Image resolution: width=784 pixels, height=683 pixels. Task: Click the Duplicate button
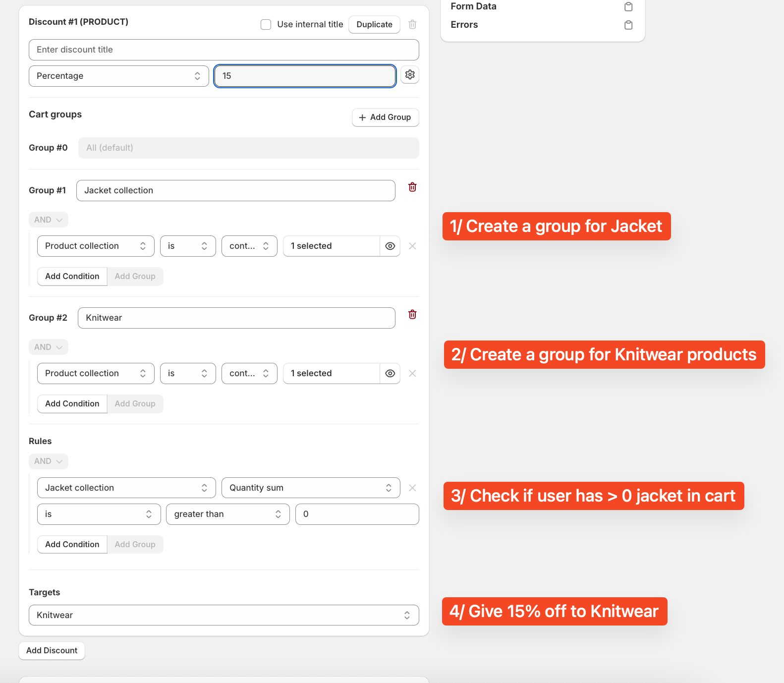click(x=374, y=25)
